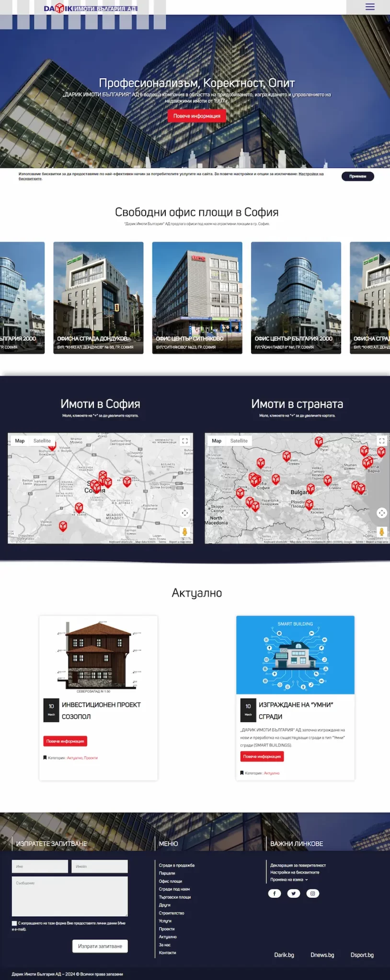Switch country map to Satellite view
The height and width of the screenshot is (980, 390).
point(239,441)
